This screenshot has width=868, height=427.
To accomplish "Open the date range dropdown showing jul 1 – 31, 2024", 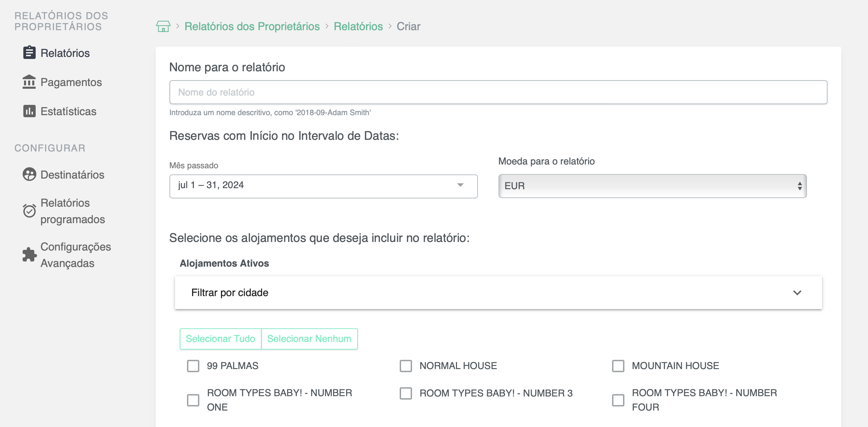I will 323,186.
